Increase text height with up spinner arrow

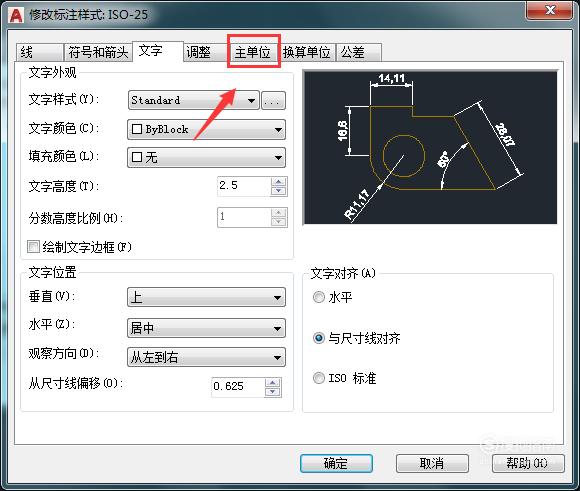[x=279, y=182]
